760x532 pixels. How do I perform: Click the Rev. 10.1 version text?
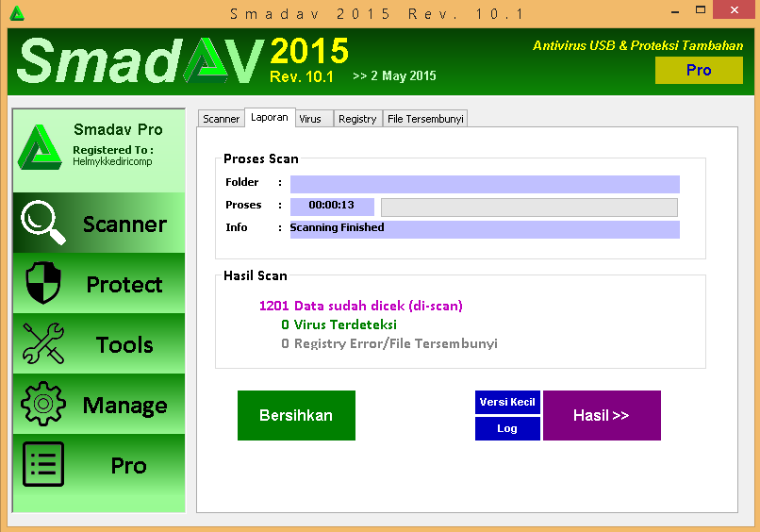302,76
